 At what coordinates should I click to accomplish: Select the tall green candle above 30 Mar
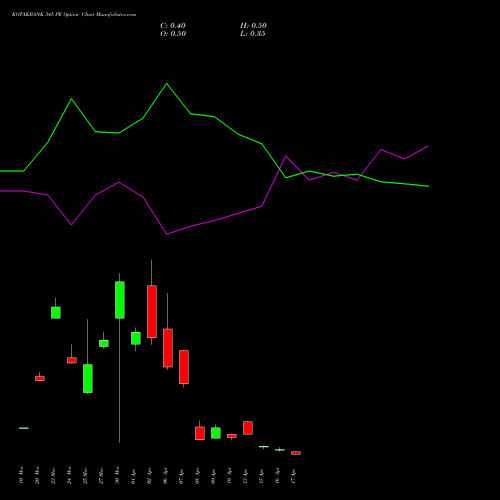click(x=120, y=300)
